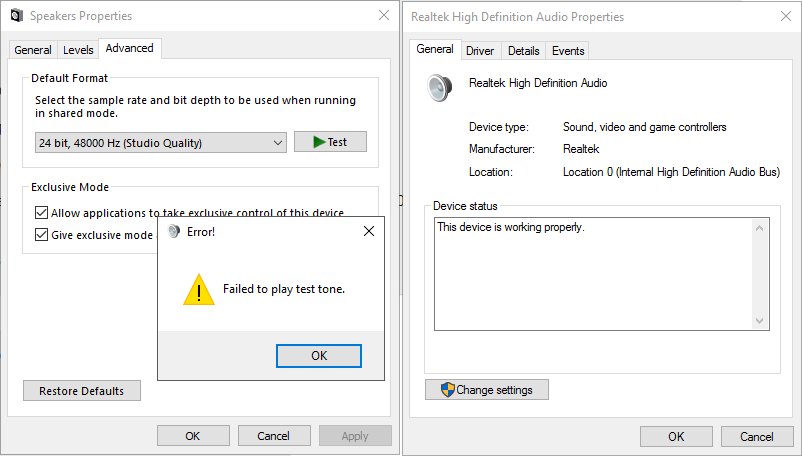Click Cancel in Speakers Properties
Image resolution: width=802 pixels, height=456 pixels.
[274, 436]
